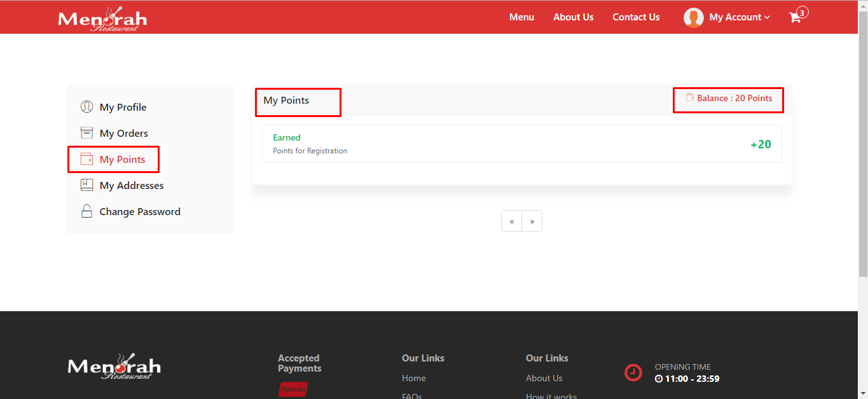The height and width of the screenshot is (399, 868).
Task: Click the Hipercard payment icon
Action: coord(293,389)
